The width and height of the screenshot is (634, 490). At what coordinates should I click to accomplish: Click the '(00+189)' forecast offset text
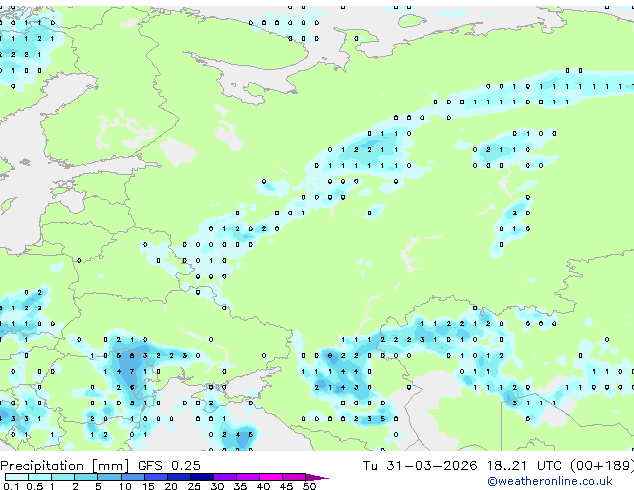602,466
